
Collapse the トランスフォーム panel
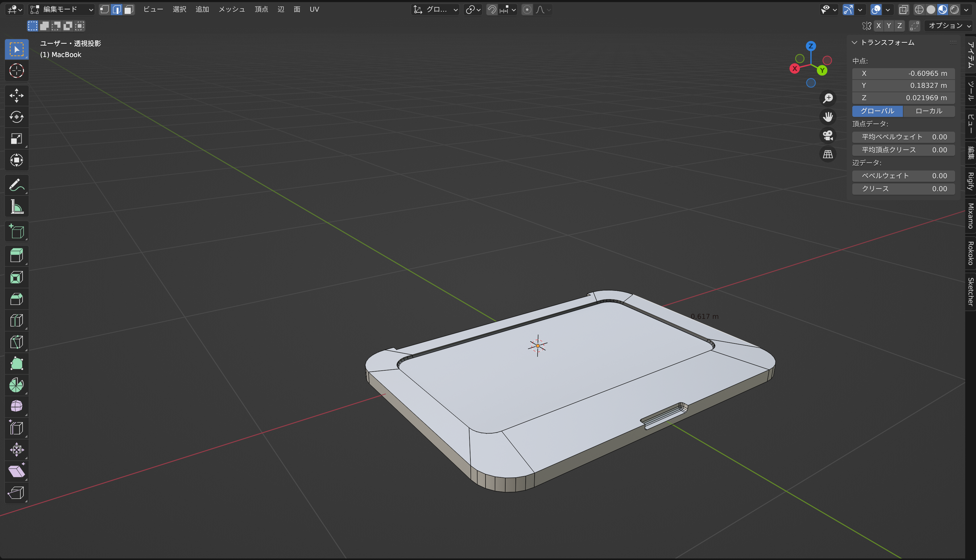coord(855,43)
